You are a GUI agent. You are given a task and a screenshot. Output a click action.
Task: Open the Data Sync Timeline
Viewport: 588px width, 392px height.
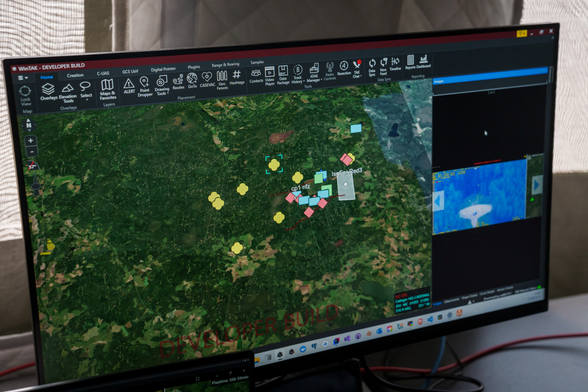coord(395,64)
